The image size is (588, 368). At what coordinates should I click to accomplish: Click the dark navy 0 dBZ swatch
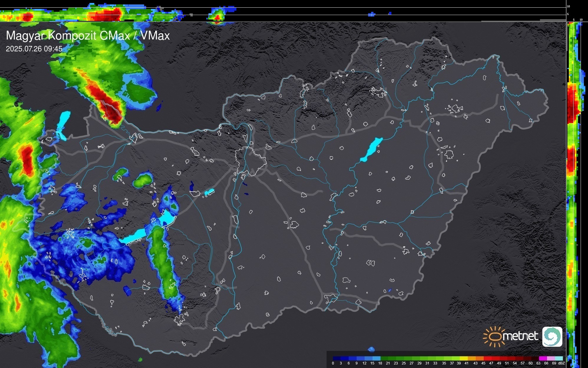(337, 358)
